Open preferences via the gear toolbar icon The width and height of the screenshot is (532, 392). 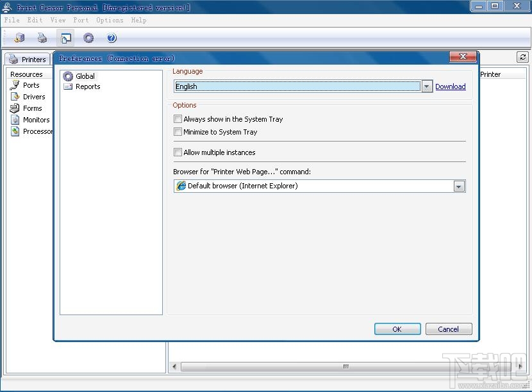88,38
